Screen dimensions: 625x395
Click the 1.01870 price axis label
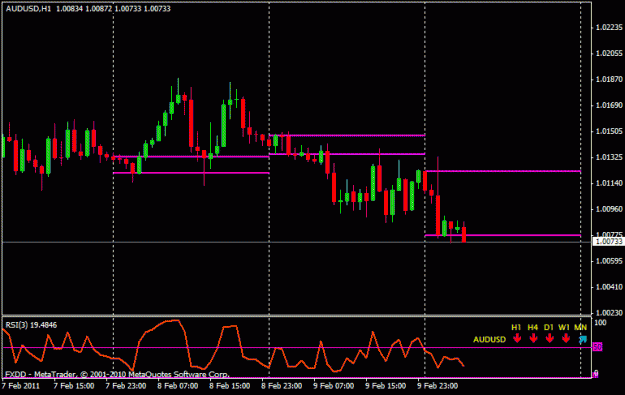coord(609,79)
